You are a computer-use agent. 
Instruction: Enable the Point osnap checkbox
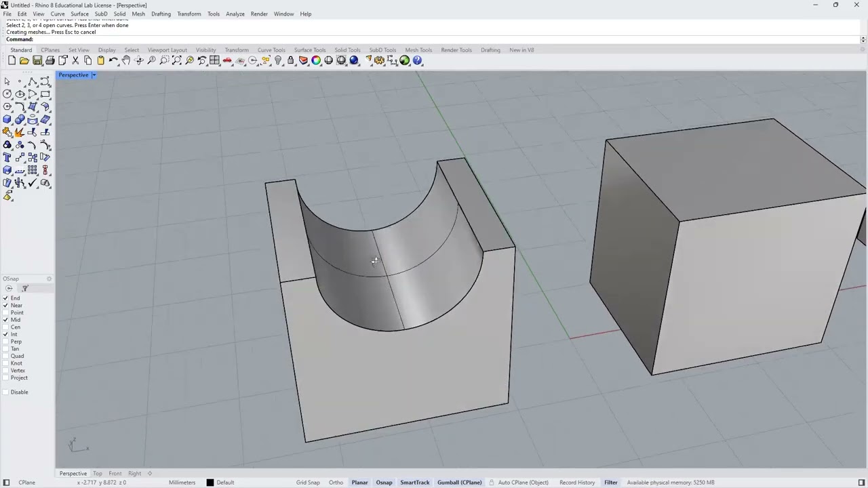click(x=5, y=312)
